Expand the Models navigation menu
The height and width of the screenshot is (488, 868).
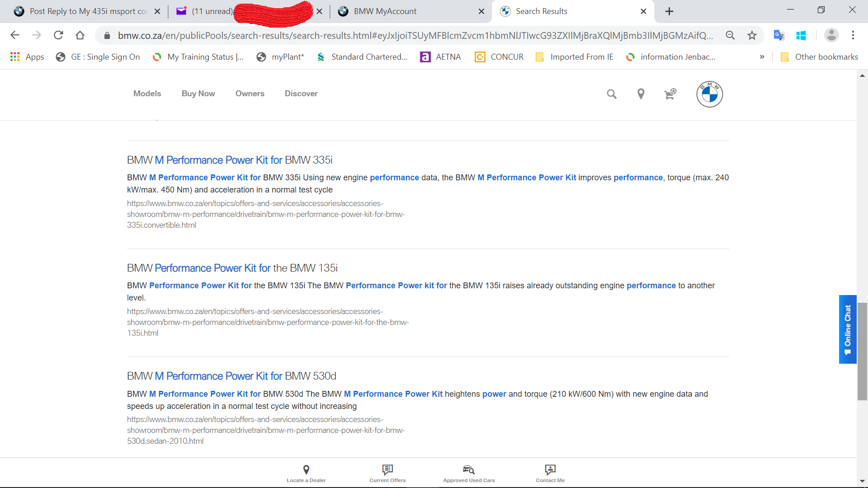pos(147,94)
